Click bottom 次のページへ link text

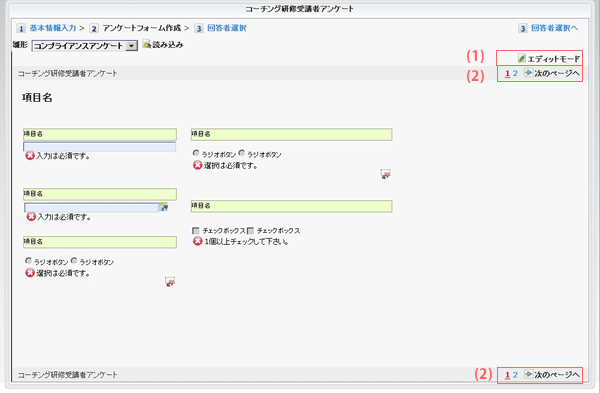557,375
